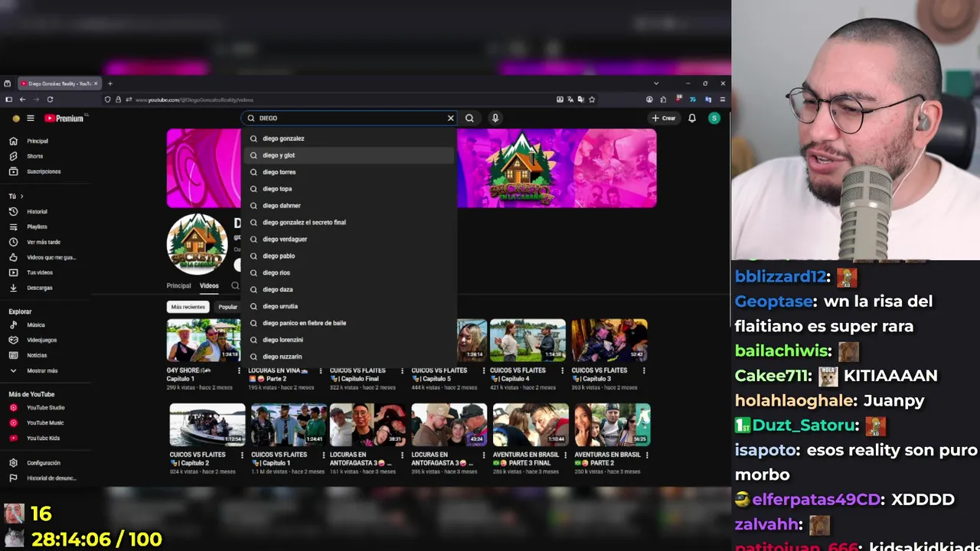This screenshot has width=980, height=551.
Task: Choose suggestion diego torres
Action: point(348,172)
